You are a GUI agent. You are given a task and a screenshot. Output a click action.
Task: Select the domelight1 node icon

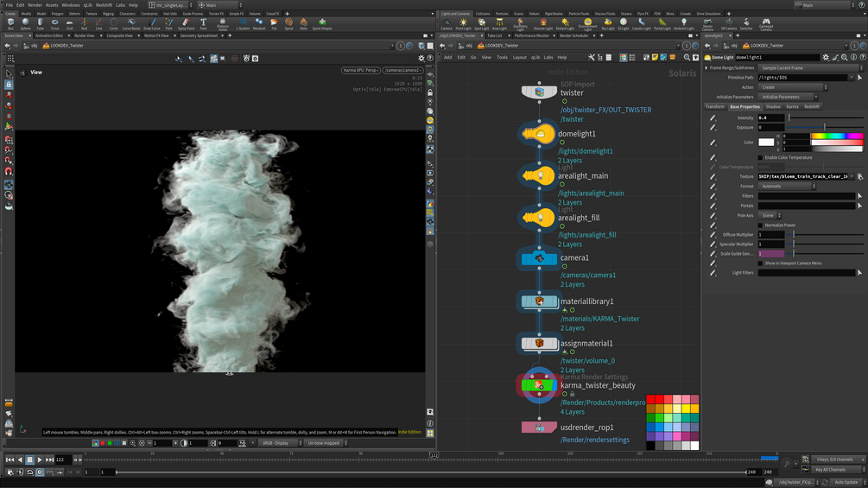pos(539,134)
